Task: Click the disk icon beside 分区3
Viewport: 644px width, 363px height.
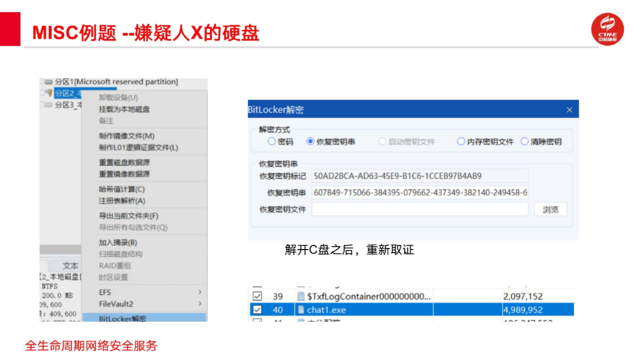Action: click(48, 105)
